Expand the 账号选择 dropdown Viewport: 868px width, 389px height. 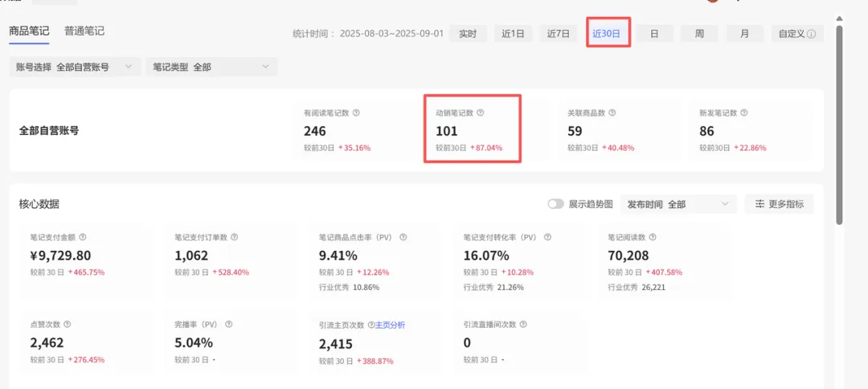(x=76, y=68)
